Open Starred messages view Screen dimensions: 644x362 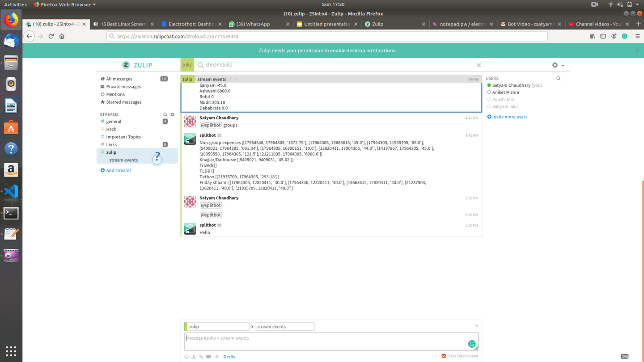pyautogui.click(x=123, y=102)
